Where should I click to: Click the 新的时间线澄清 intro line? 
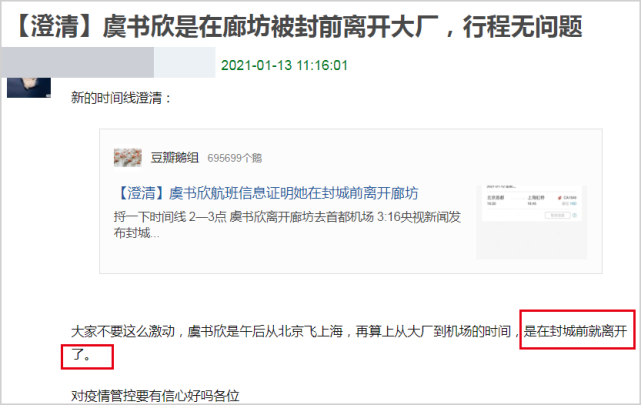pyautogui.click(x=121, y=98)
